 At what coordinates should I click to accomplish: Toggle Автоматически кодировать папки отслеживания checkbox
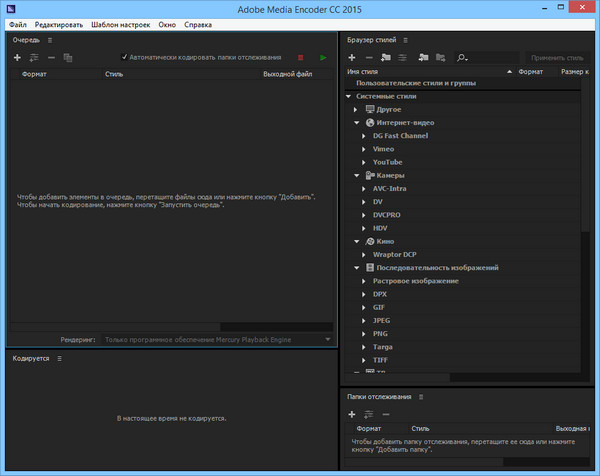click(x=124, y=58)
